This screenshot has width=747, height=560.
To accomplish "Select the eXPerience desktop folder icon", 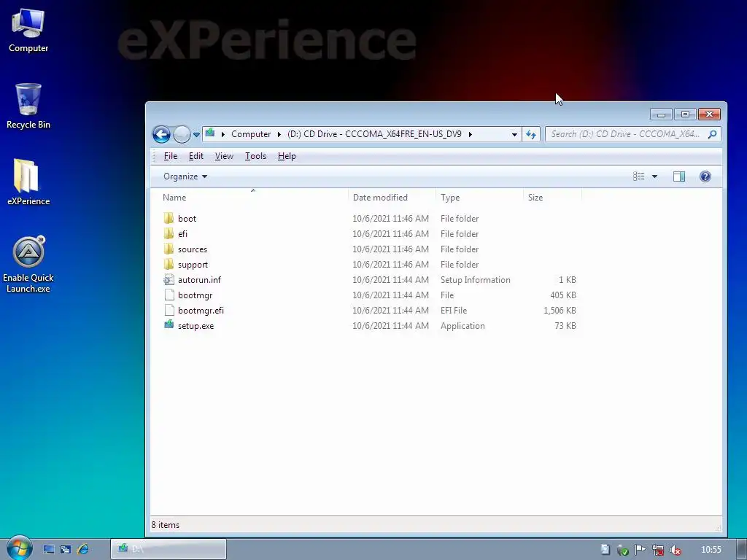I will (x=28, y=182).
